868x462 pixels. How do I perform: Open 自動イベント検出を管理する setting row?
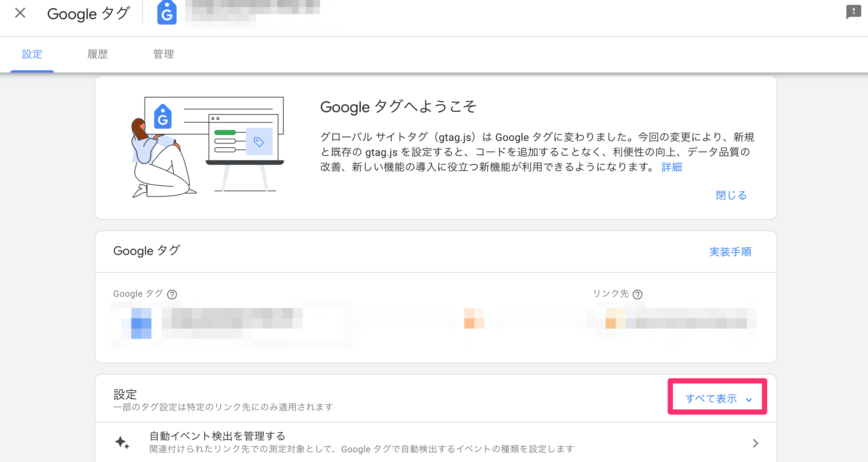pos(436,443)
